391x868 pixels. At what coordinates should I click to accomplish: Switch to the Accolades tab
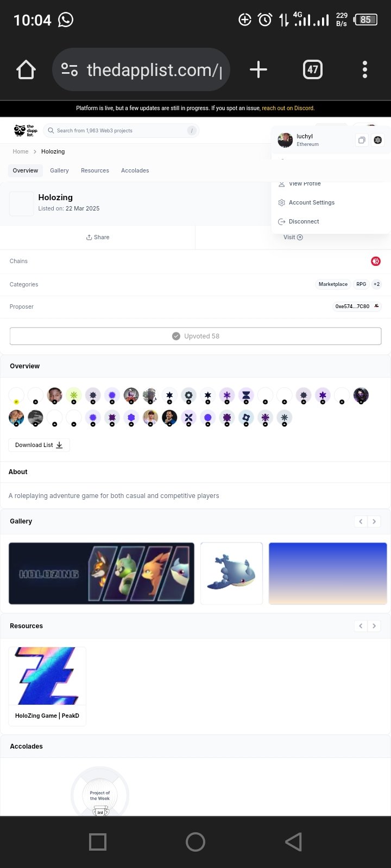click(135, 170)
